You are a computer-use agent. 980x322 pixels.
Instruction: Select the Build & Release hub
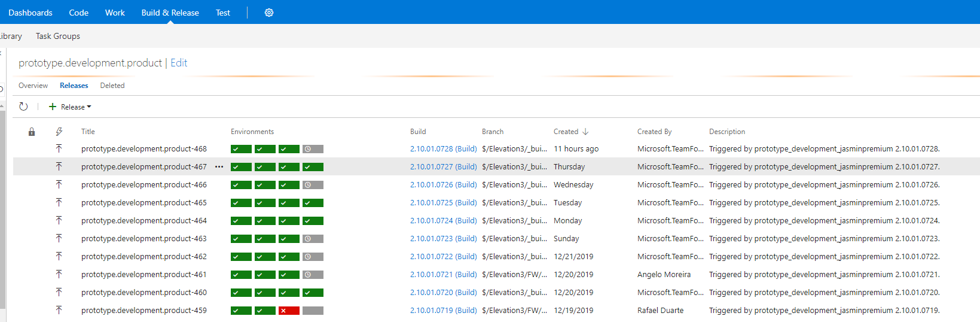pos(170,13)
